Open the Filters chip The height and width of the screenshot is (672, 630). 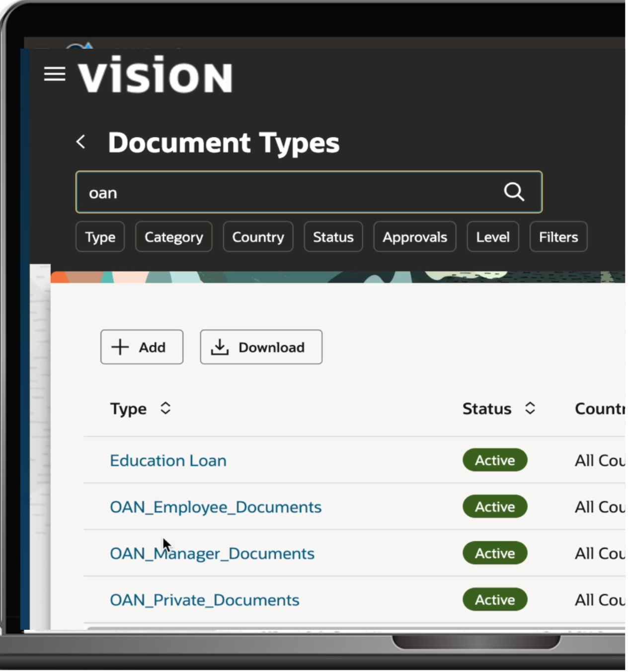tap(558, 237)
